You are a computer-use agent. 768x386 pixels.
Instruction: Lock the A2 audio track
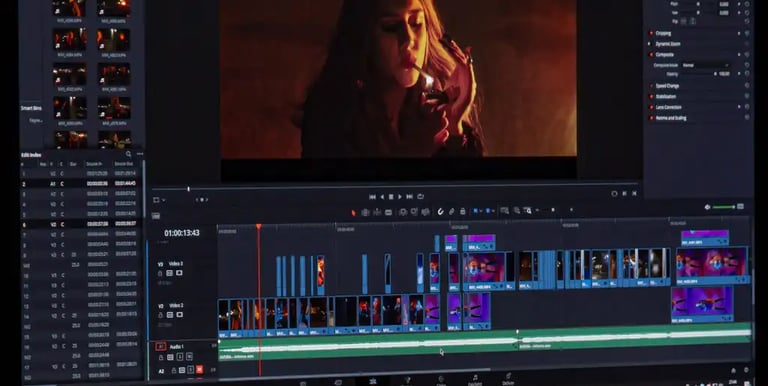(174, 370)
